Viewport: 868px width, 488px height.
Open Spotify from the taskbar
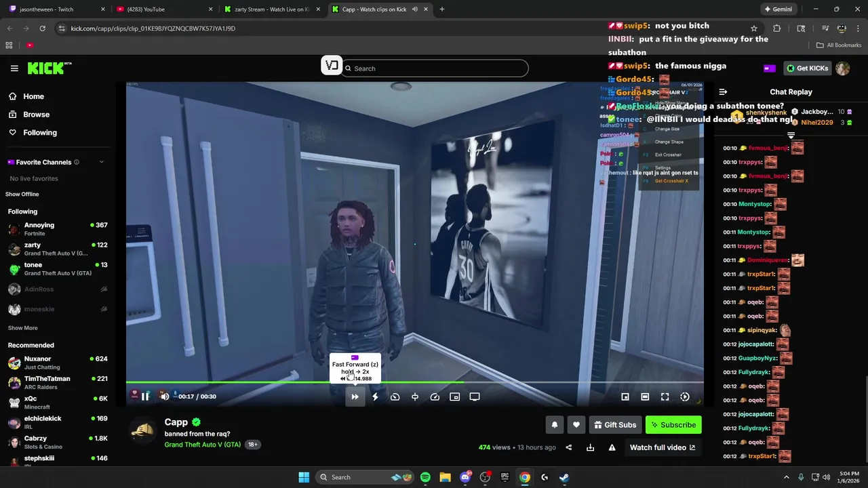(x=425, y=477)
